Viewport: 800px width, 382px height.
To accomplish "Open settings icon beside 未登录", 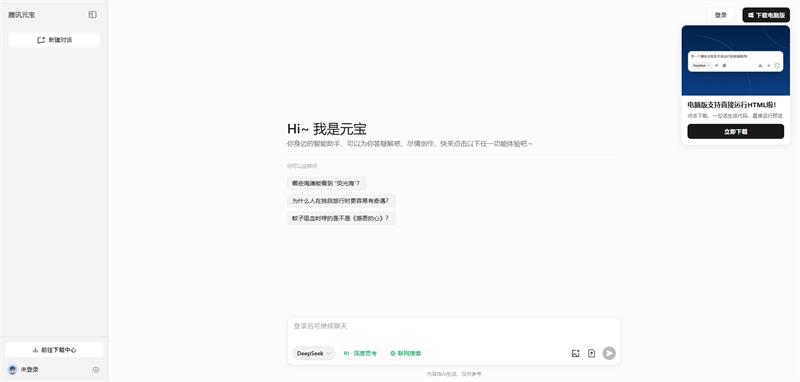I will [x=96, y=370].
